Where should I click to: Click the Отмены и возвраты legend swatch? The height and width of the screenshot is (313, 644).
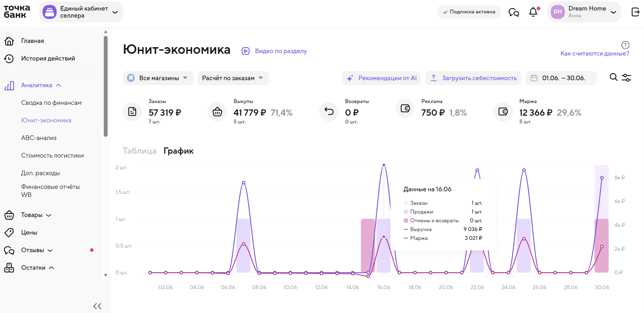[x=406, y=221]
